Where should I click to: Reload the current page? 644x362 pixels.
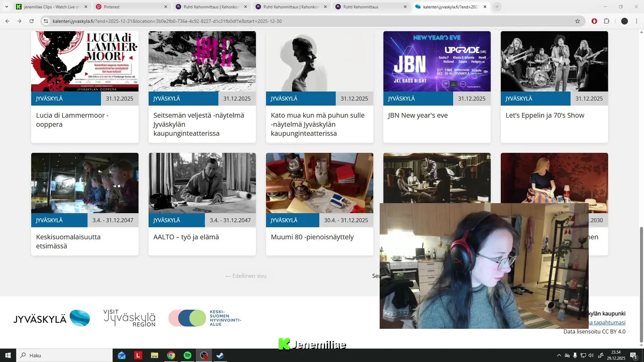31,21
